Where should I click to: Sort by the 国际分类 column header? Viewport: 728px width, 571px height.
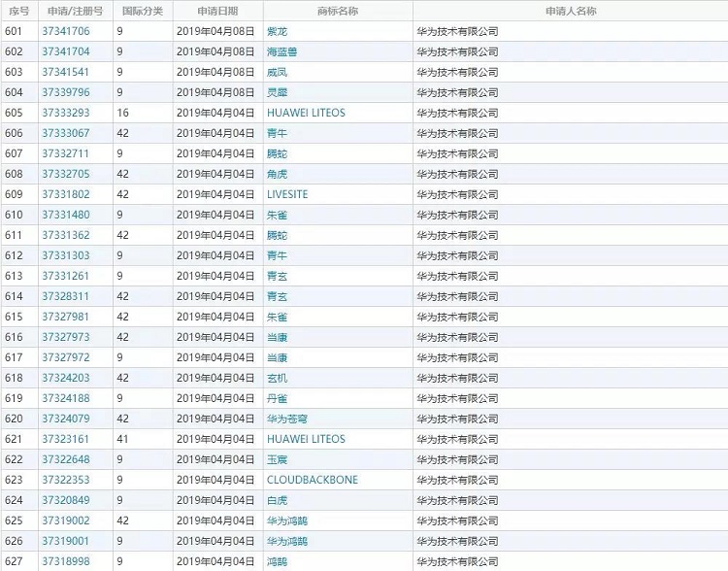[x=143, y=11]
